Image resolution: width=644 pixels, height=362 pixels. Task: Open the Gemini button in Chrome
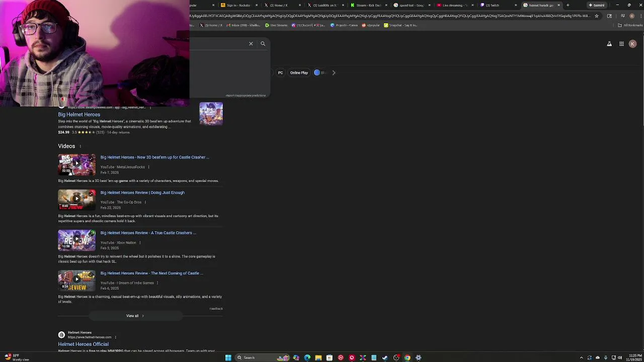click(x=597, y=5)
